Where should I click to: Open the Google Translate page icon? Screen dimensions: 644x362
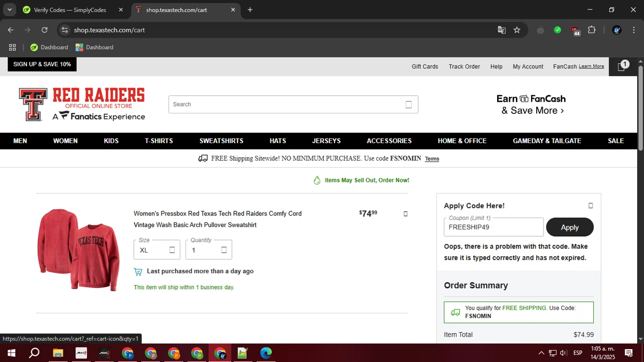coord(501,30)
